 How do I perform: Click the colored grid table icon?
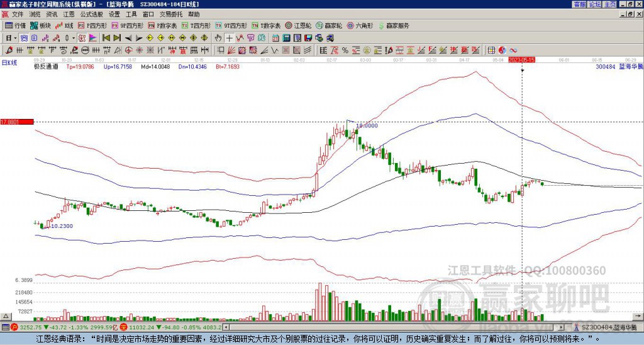pos(491,50)
